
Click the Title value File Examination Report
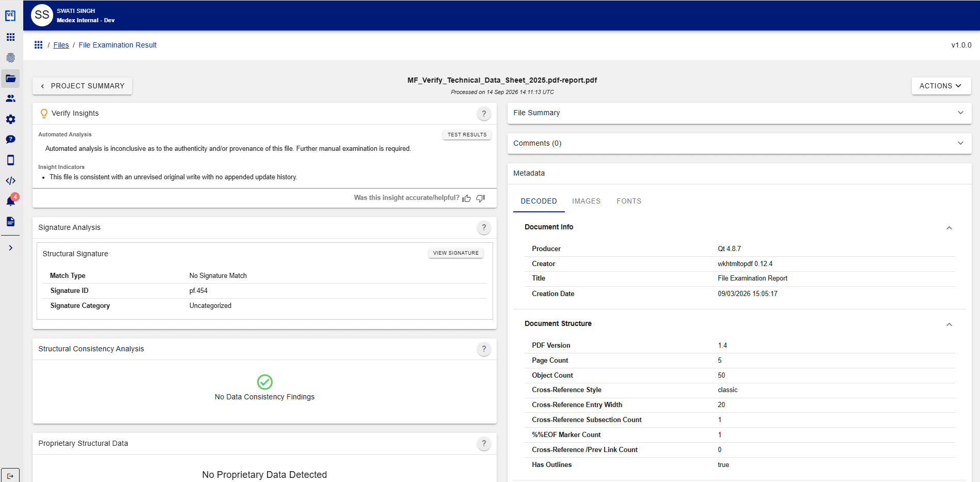752,278
